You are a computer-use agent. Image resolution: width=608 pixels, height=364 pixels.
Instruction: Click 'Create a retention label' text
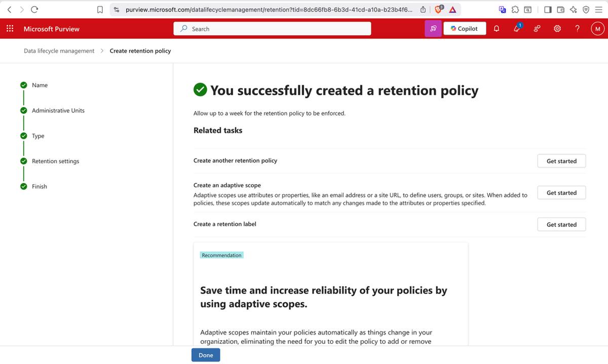[225, 224]
